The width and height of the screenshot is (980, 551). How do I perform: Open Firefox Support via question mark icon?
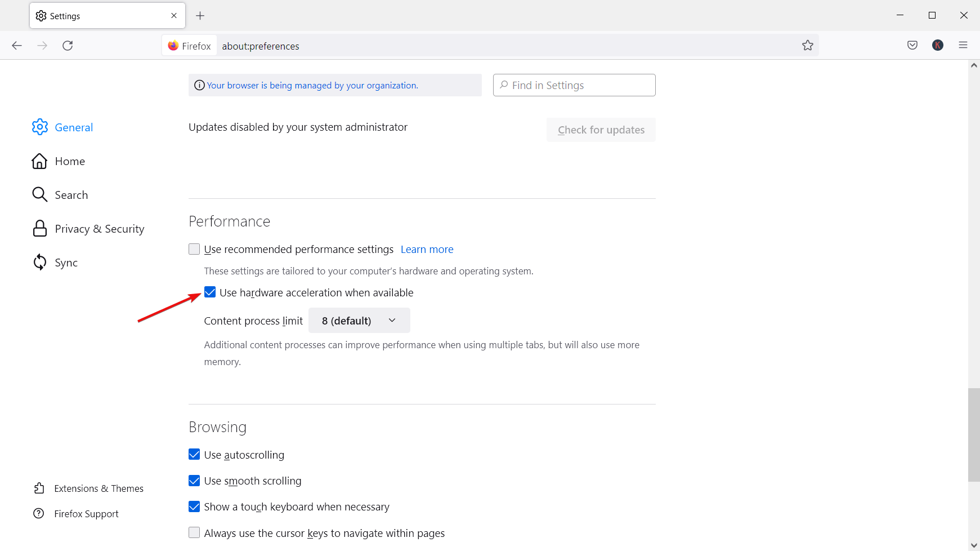[x=38, y=513]
